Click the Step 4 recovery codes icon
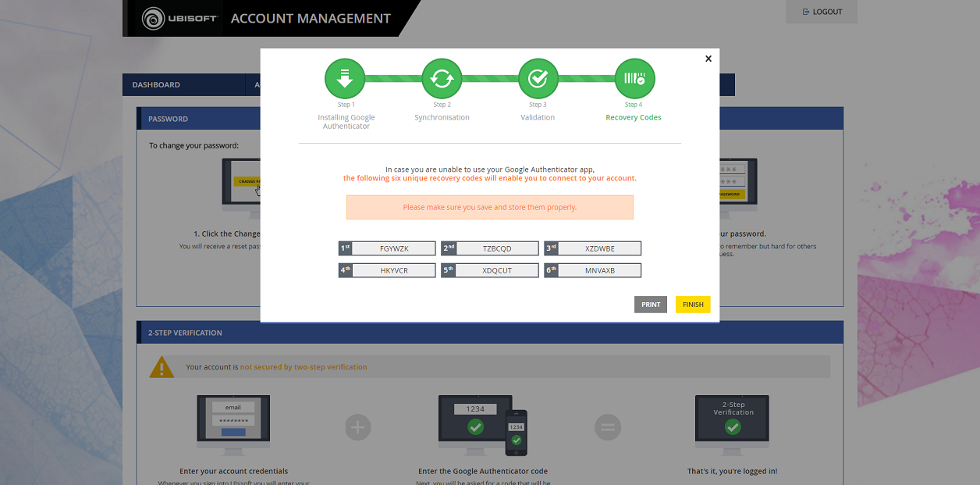This screenshot has height=485, width=980. (634, 79)
